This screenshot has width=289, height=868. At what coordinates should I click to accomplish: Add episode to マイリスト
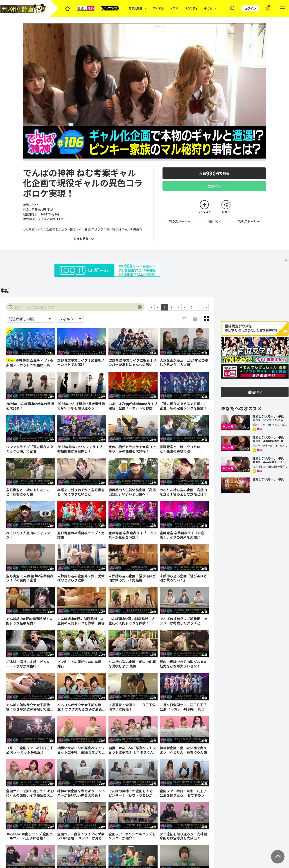pyautogui.click(x=204, y=207)
